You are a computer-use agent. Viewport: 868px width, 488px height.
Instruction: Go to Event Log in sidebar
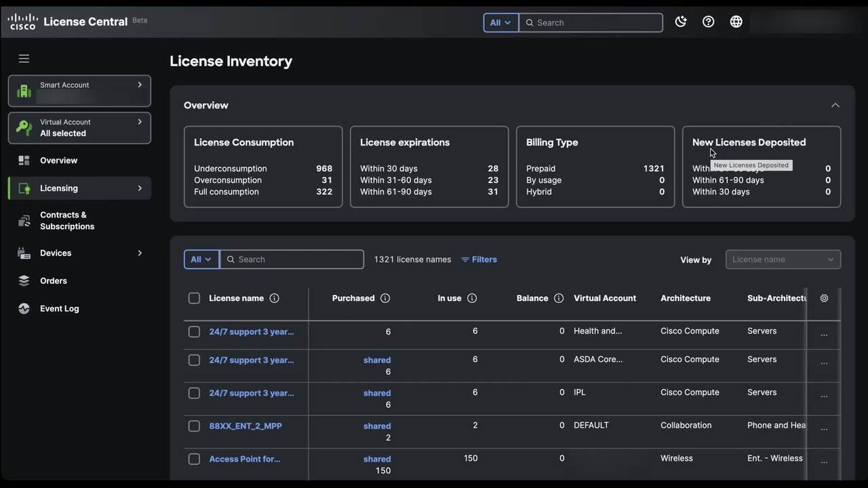click(x=59, y=308)
